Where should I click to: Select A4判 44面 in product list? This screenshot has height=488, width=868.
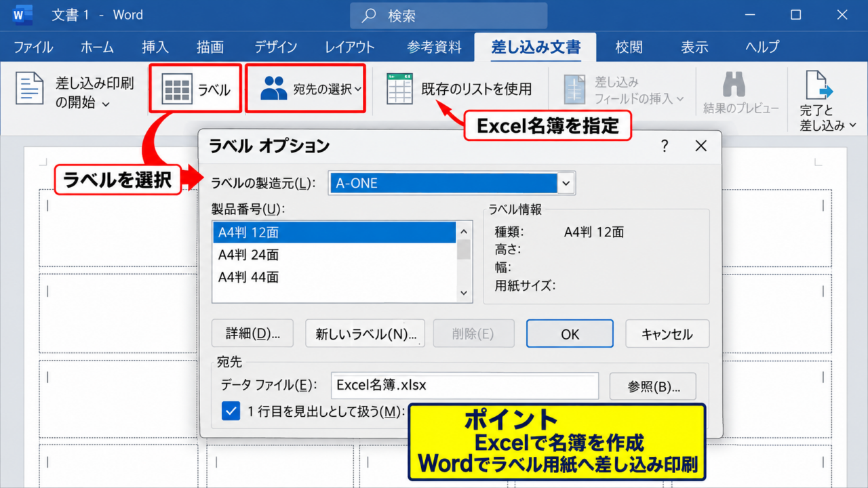(x=334, y=277)
